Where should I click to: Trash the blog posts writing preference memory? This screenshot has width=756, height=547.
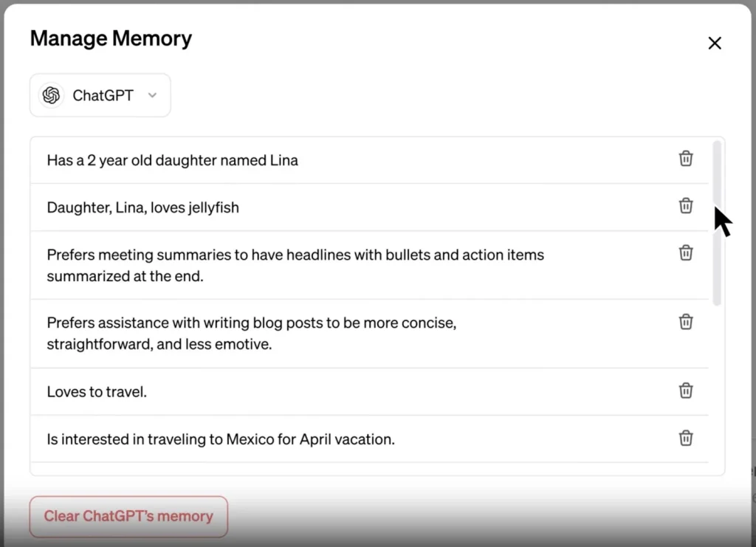coord(686,322)
